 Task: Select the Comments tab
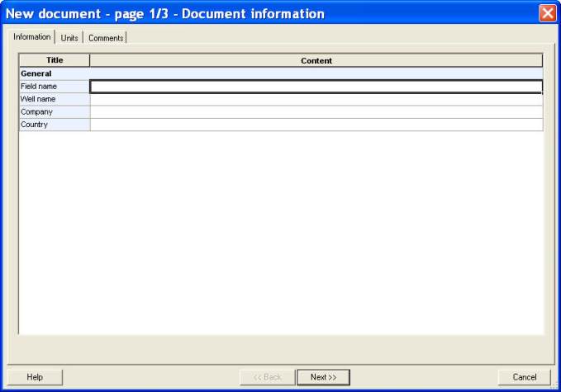point(106,38)
